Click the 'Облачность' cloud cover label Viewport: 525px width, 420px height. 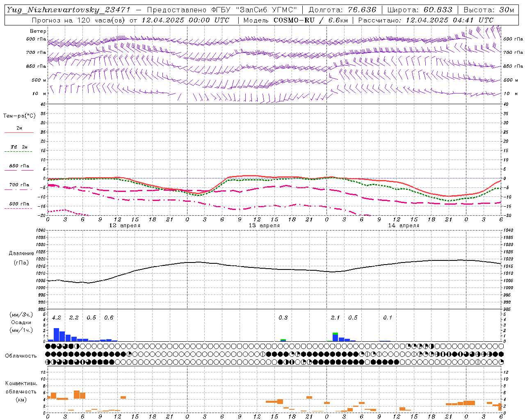click(x=21, y=356)
